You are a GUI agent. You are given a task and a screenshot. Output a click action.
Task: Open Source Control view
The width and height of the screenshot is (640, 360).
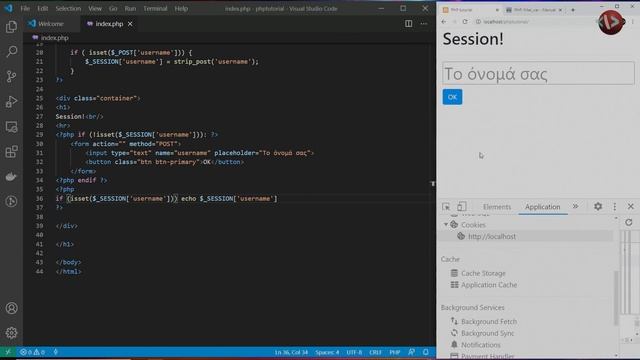coord(11,77)
